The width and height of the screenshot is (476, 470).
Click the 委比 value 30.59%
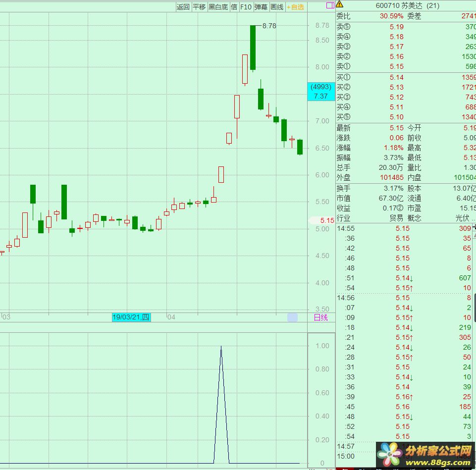point(392,16)
